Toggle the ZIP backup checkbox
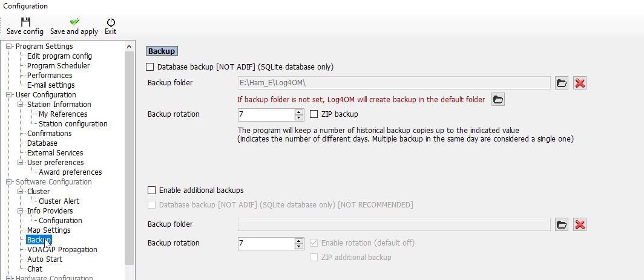 [314, 114]
